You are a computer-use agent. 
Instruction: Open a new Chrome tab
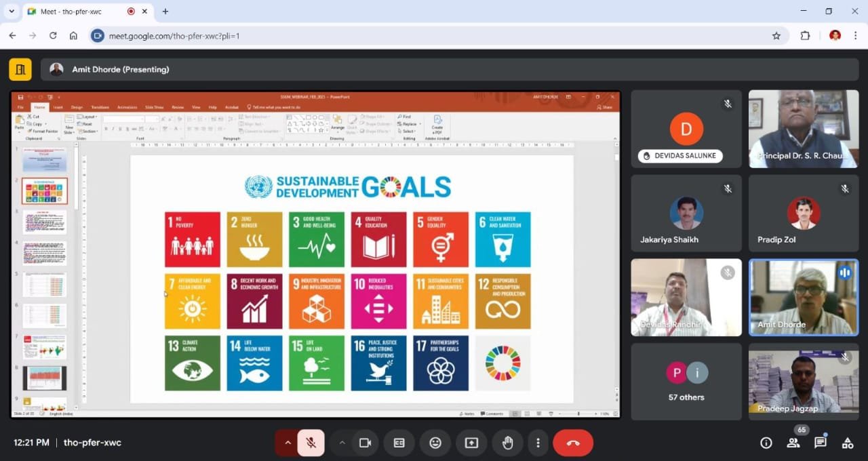pyautogui.click(x=165, y=12)
